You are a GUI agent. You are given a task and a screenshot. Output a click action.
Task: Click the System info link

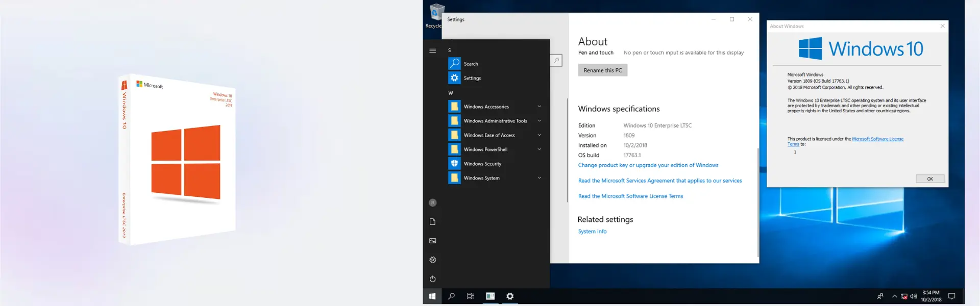pos(592,232)
